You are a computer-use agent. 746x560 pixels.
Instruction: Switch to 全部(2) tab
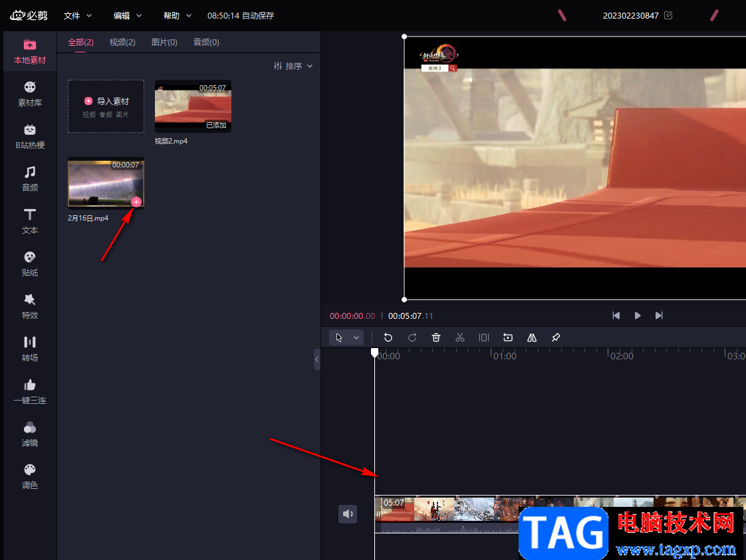click(81, 43)
